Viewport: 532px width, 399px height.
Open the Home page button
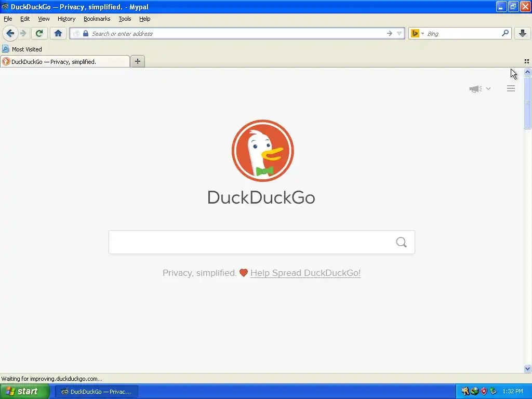click(58, 33)
